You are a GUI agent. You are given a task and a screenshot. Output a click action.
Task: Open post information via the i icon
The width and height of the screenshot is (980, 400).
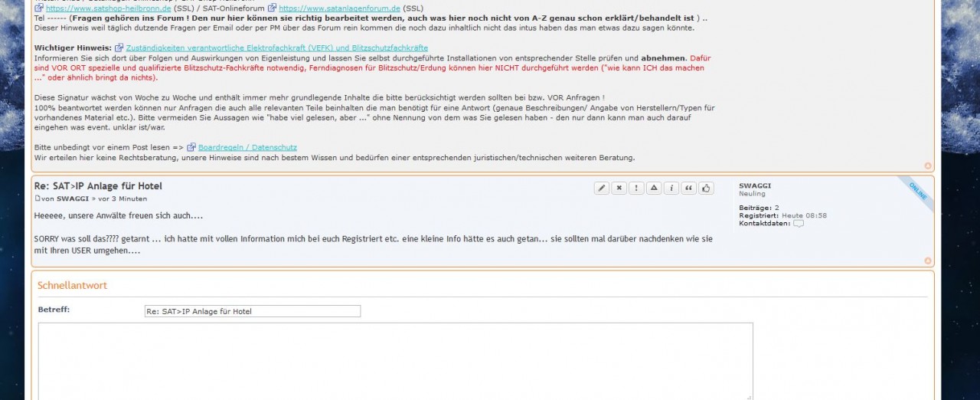671,189
